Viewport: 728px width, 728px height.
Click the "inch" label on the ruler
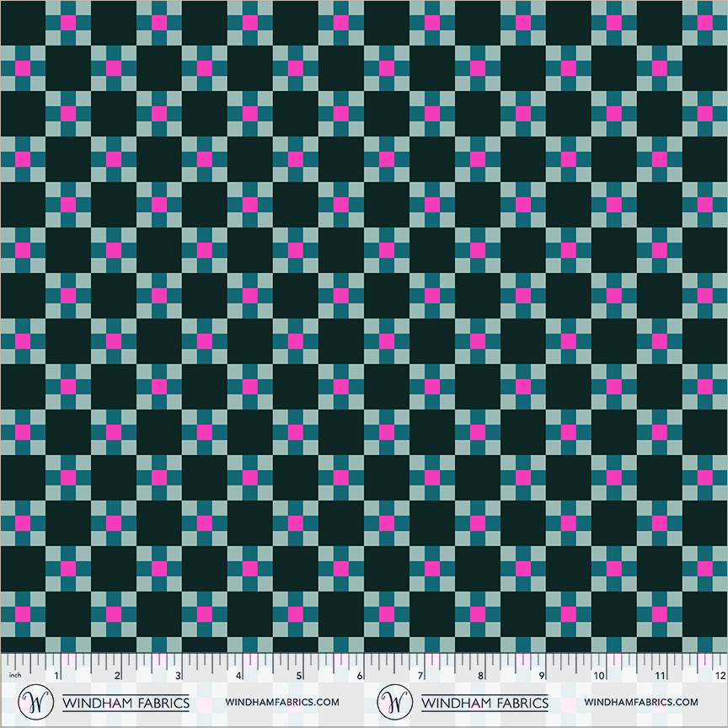point(15,675)
